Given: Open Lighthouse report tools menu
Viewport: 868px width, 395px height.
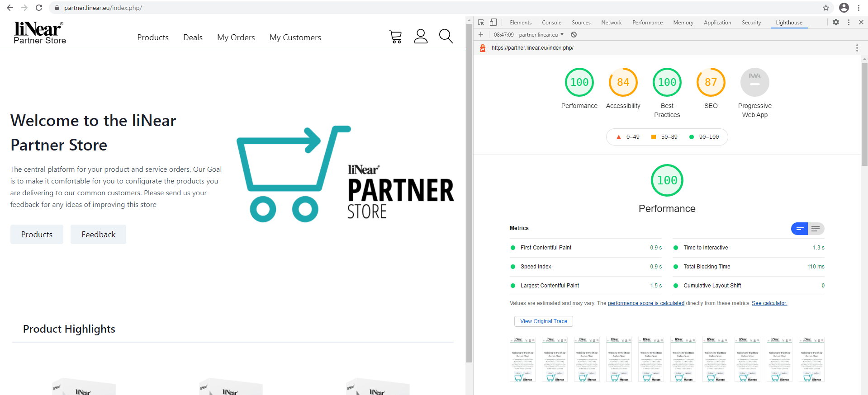Looking at the screenshot, I should 857,48.
